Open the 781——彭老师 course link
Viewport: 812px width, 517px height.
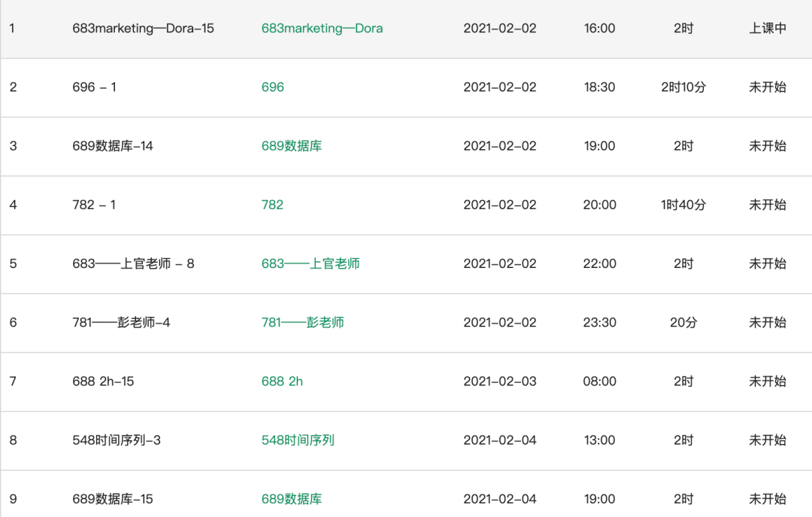tap(302, 322)
